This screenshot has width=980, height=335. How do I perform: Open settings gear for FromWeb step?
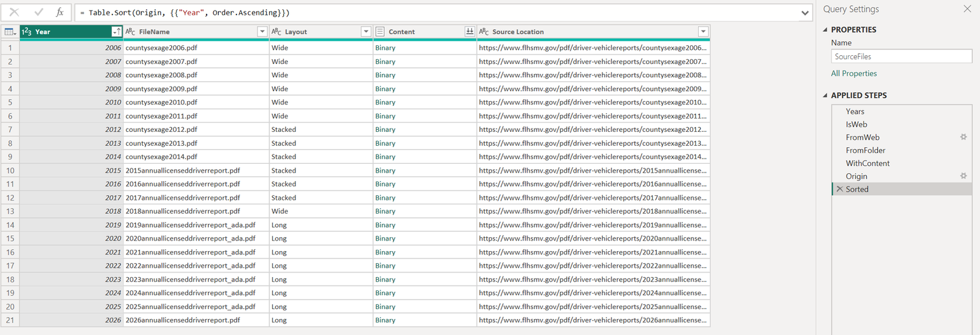click(x=963, y=137)
